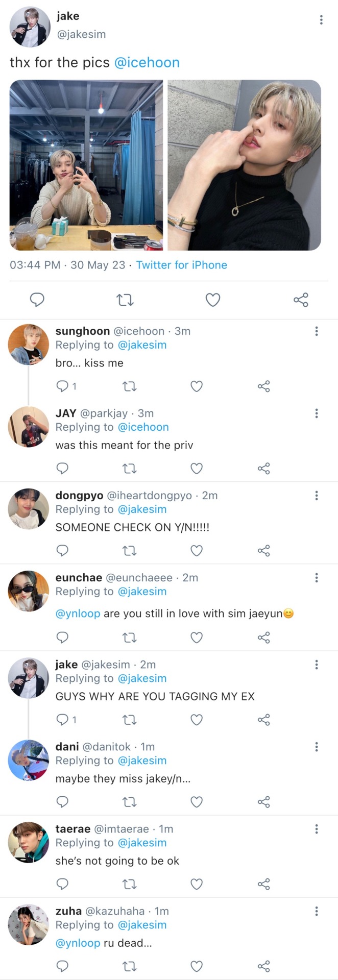This screenshot has width=338, height=980.
Task: Retweet jake's main photo tweet
Action: [125, 300]
